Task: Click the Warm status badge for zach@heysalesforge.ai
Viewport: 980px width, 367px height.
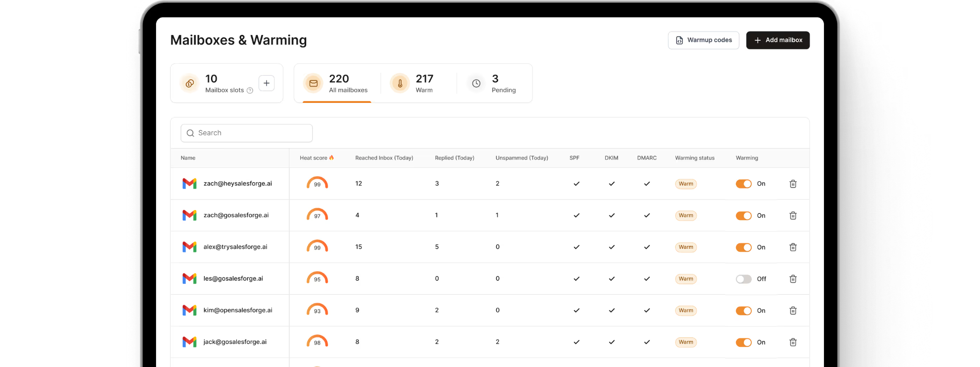Action: (686, 184)
